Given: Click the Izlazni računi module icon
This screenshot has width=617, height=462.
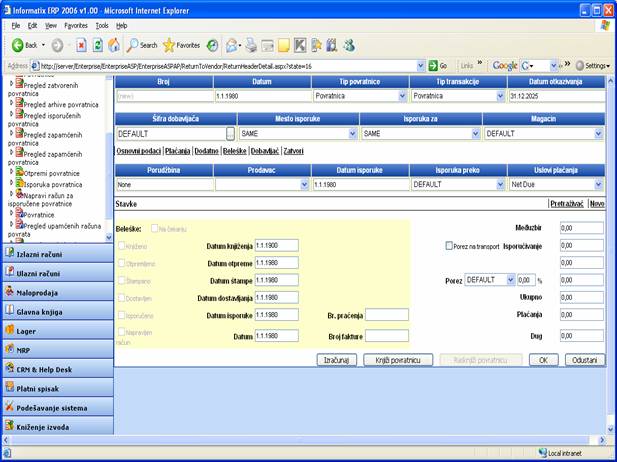Looking at the screenshot, I should point(9,253).
